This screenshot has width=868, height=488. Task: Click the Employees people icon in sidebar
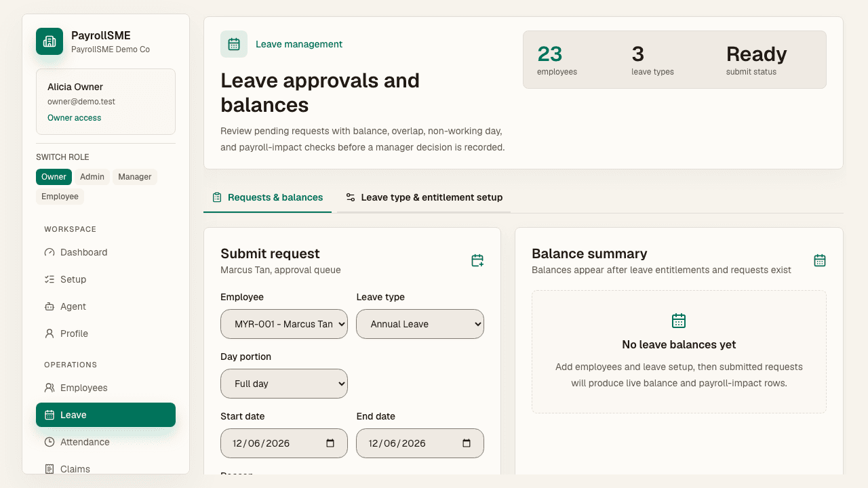(50, 388)
